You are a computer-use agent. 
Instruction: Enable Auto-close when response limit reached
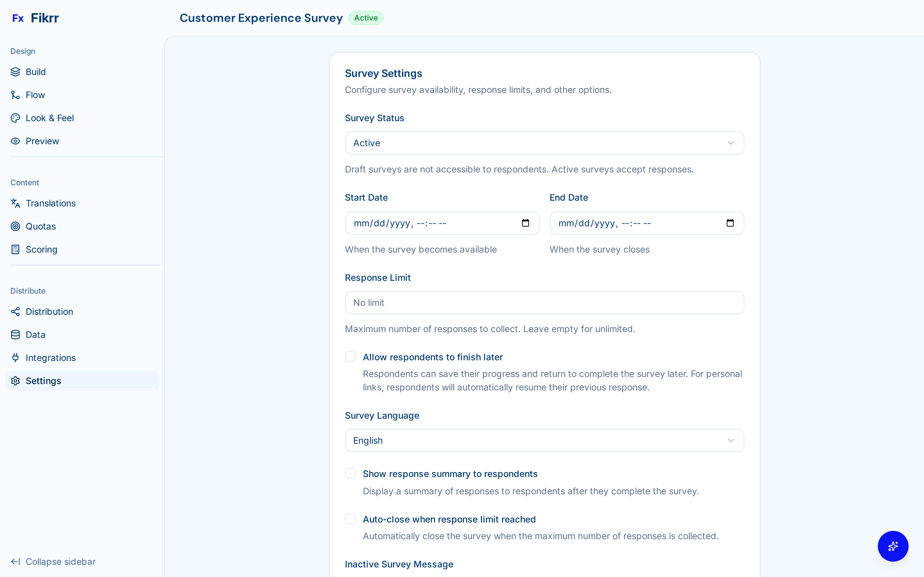click(x=350, y=519)
